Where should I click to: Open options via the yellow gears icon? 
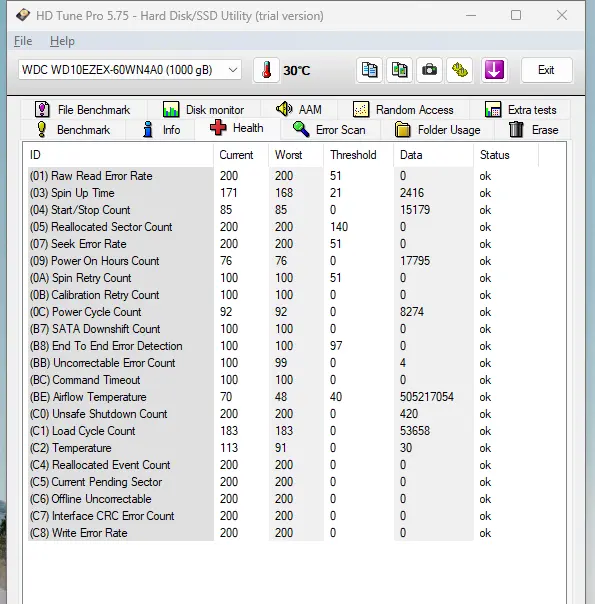click(459, 70)
